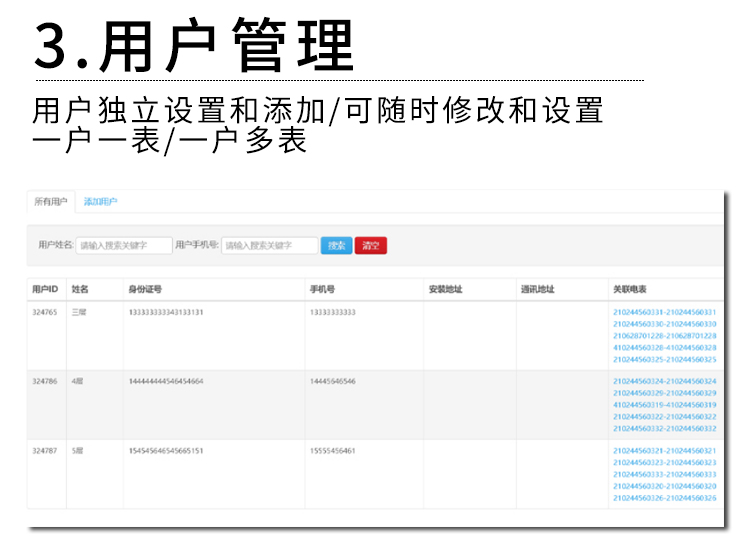Image resolution: width=750 pixels, height=547 pixels.
Task: Click the 身份证号 column header
Action: coord(145,289)
